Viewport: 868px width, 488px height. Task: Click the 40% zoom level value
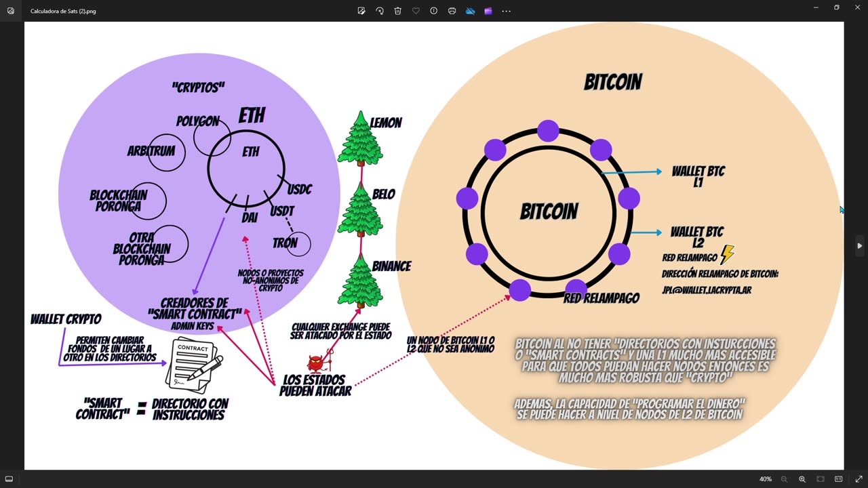point(766,479)
